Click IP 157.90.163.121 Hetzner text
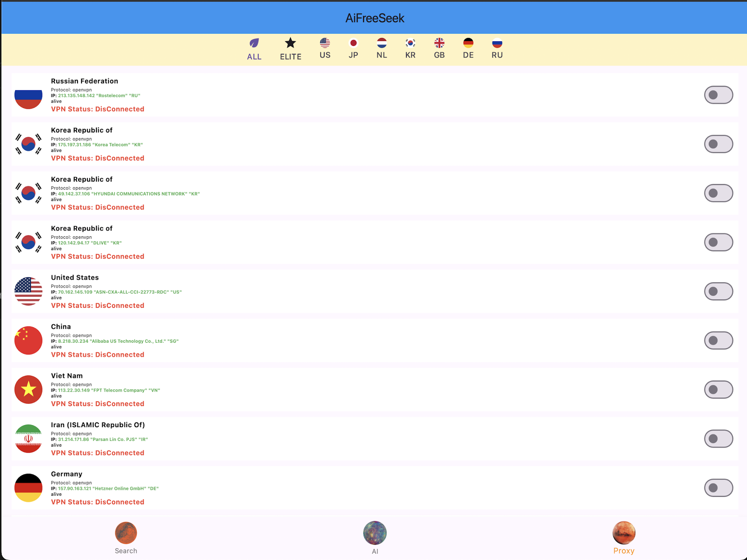This screenshot has width=747, height=560. tap(105, 488)
